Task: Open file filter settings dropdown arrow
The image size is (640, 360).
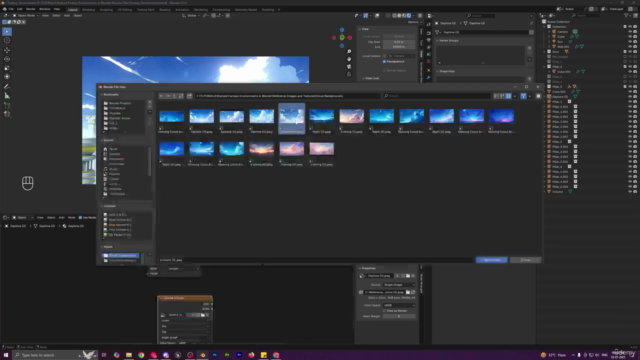Action: click(530, 96)
